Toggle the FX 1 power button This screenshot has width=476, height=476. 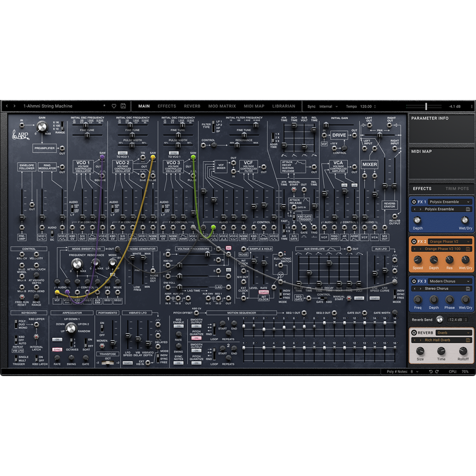[x=414, y=202]
